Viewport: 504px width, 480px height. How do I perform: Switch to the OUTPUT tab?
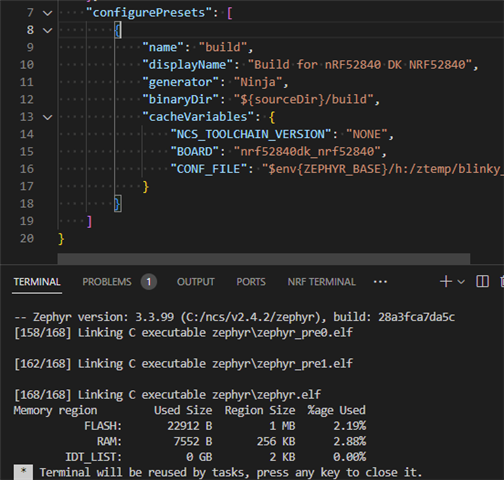pyautogui.click(x=196, y=282)
